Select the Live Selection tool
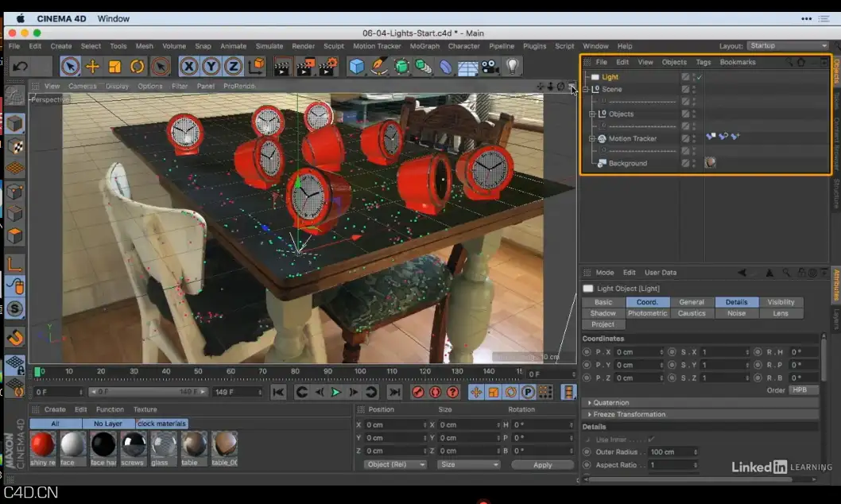Viewport: 841px width, 504px height. tap(70, 67)
